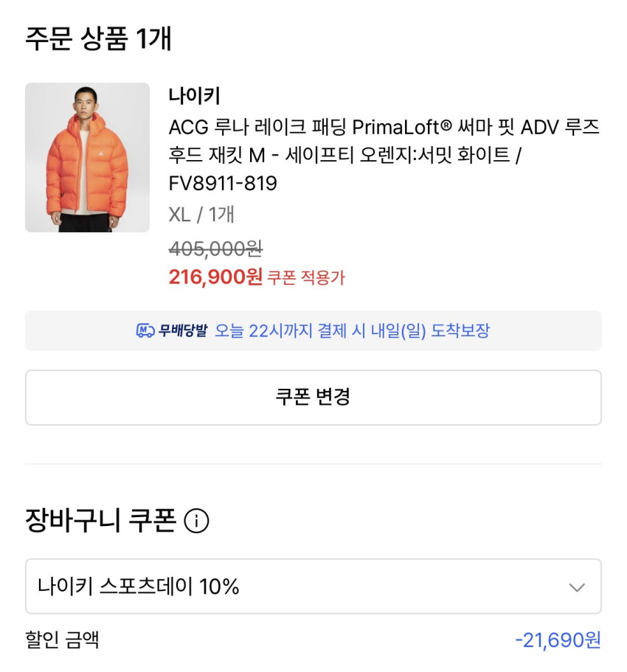Click the crossed-out 405,000원 original price
This screenshot has width=627, height=672.
tap(215, 249)
